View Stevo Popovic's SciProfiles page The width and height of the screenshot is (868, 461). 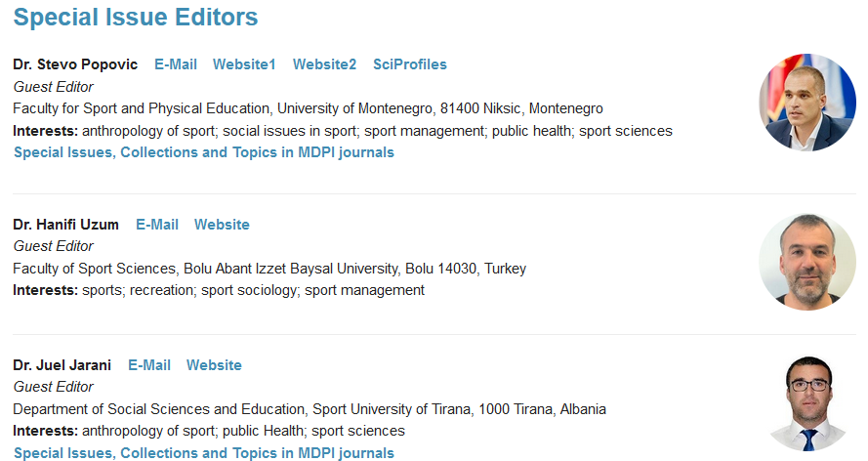pyautogui.click(x=410, y=64)
